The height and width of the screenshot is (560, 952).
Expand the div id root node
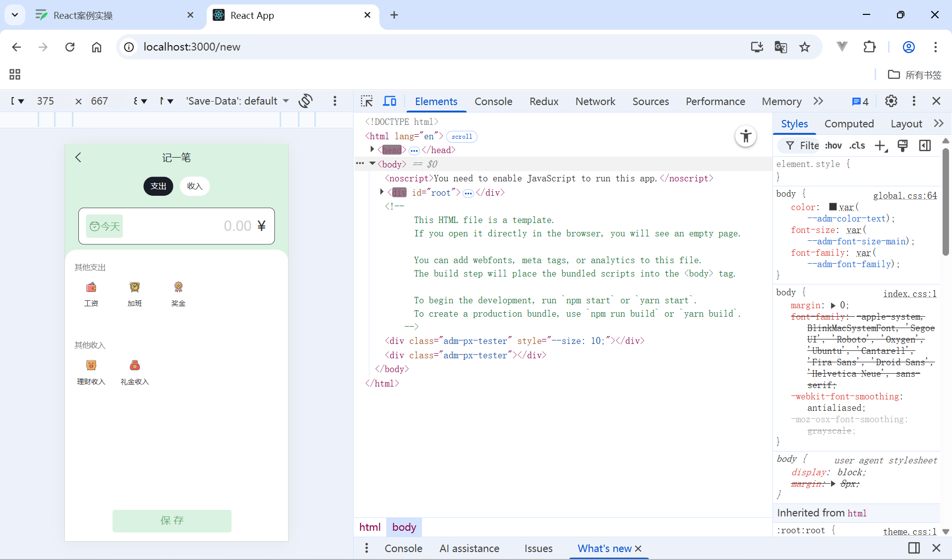[x=382, y=192]
